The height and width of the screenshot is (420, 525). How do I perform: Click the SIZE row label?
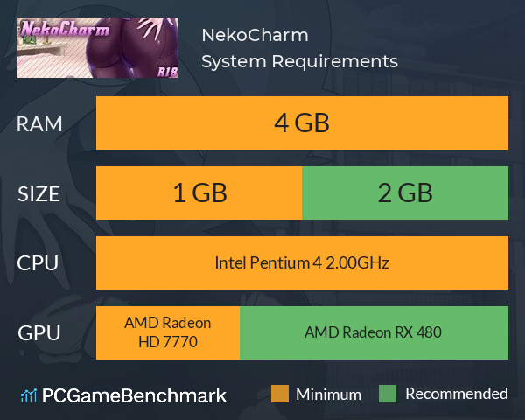(x=38, y=194)
